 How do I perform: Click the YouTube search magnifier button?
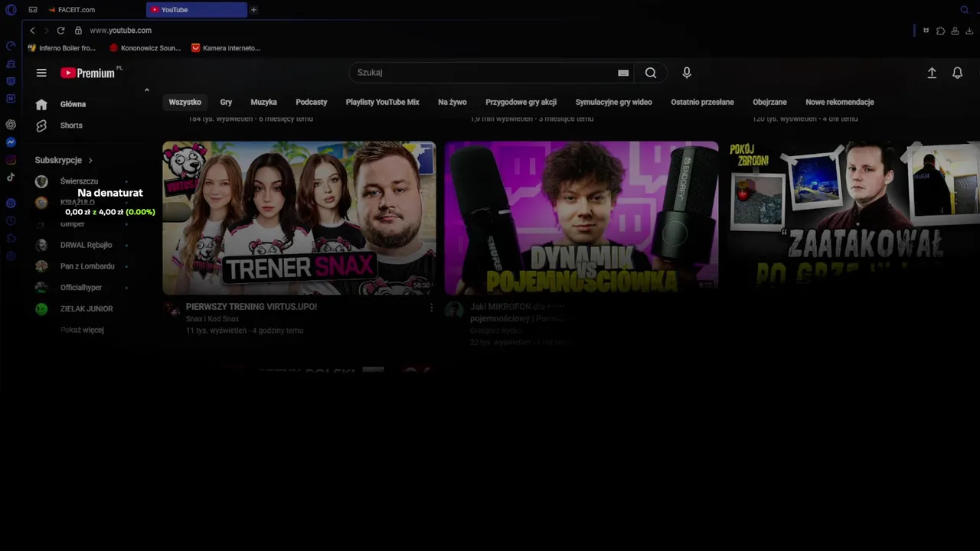point(651,73)
